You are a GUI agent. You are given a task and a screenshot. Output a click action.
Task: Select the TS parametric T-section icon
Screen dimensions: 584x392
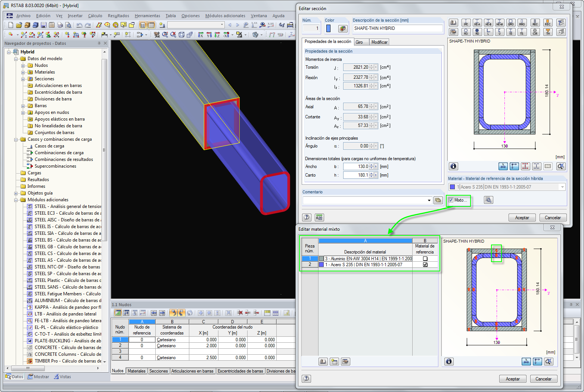(522, 32)
